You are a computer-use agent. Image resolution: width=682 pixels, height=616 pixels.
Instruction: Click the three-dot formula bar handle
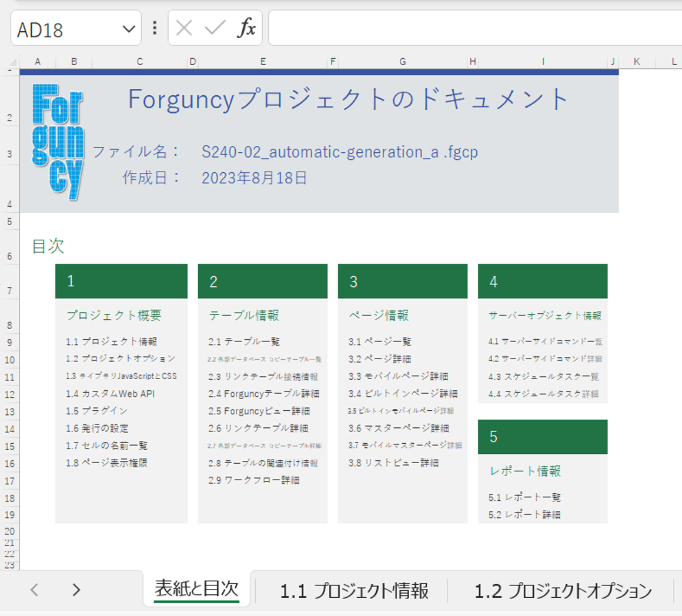pyautogui.click(x=155, y=28)
